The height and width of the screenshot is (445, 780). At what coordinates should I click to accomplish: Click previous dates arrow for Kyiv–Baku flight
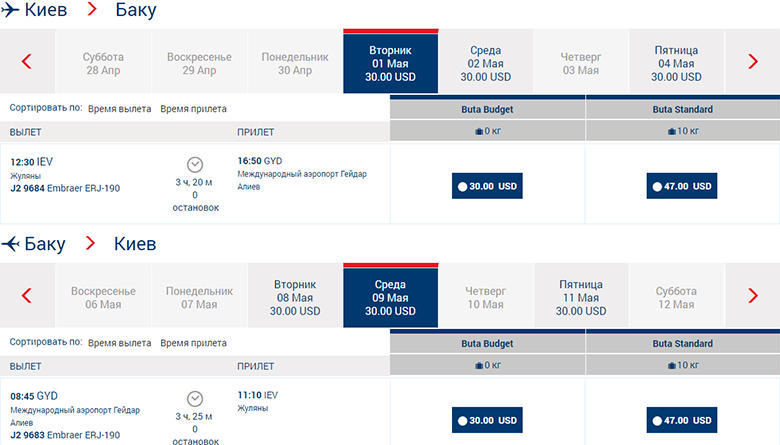click(x=27, y=62)
